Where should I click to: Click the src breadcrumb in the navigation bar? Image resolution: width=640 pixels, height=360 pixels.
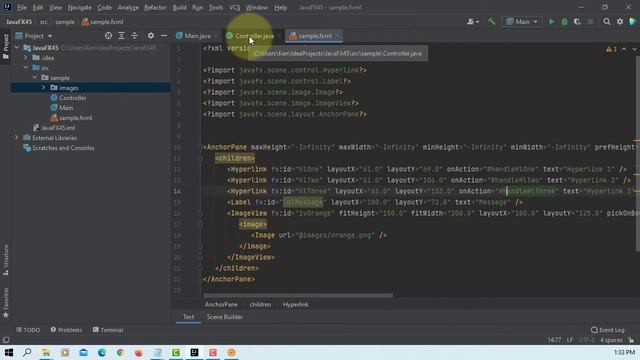coord(43,22)
